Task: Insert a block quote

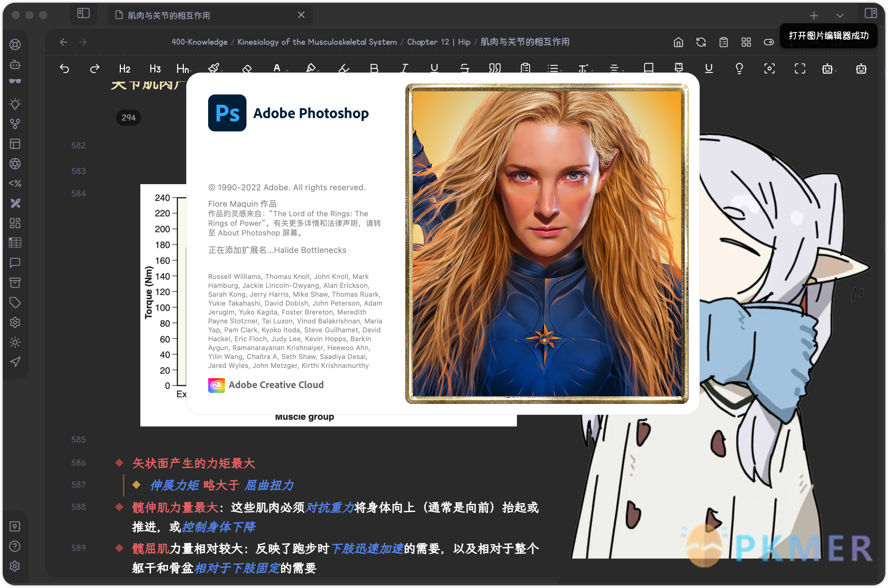Action: click(495, 69)
